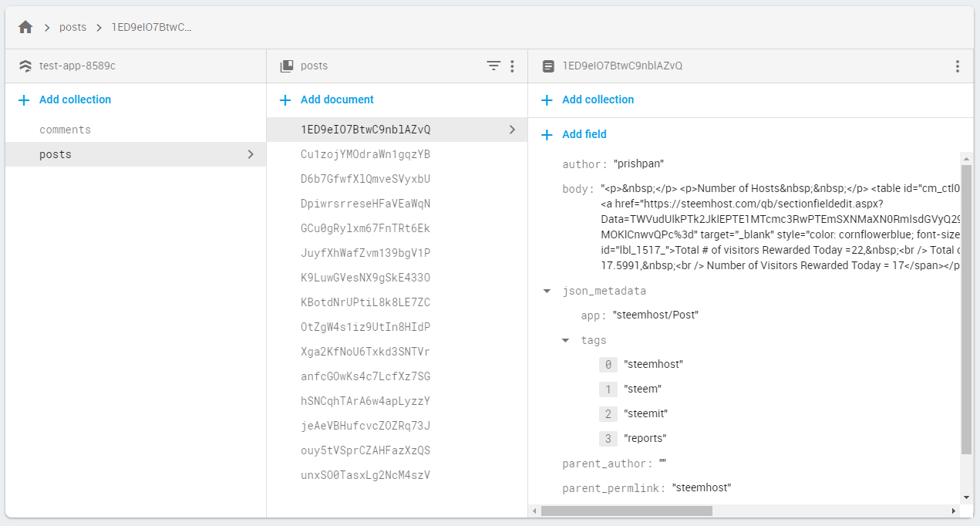The image size is (980, 526).
Task: Click the plus icon beside Add field
Action: pyautogui.click(x=547, y=134)
